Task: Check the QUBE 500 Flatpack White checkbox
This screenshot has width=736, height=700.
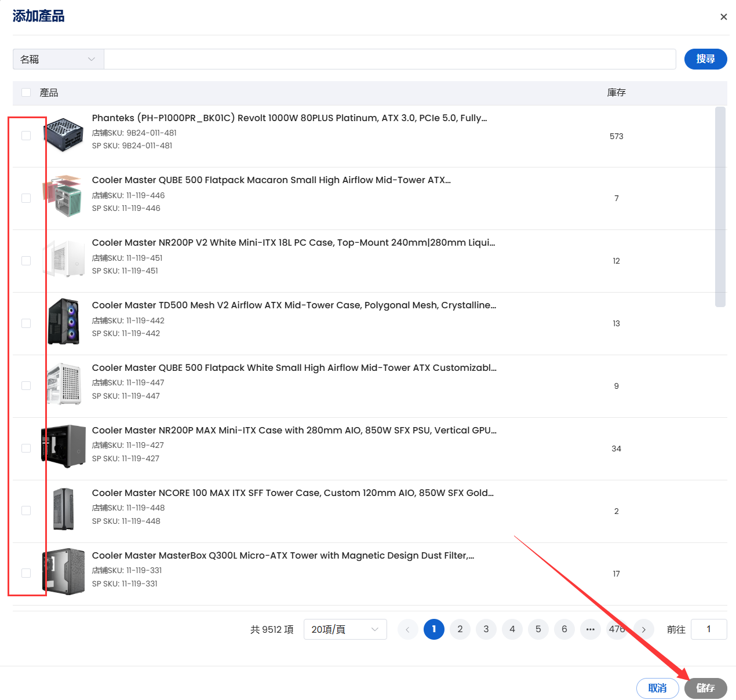Action: 26,386
